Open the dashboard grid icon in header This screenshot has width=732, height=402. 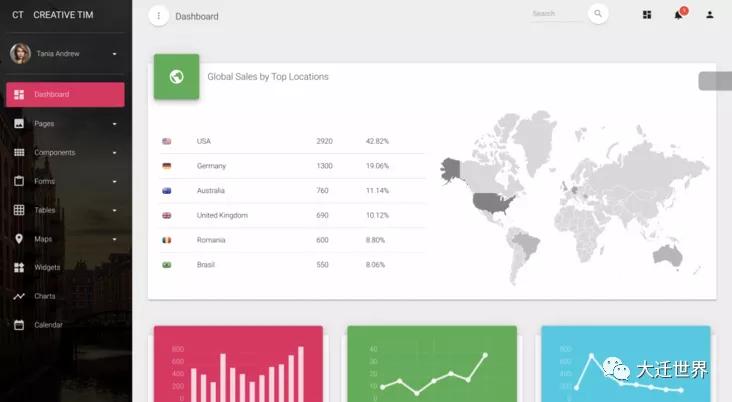tap(647, 15)
